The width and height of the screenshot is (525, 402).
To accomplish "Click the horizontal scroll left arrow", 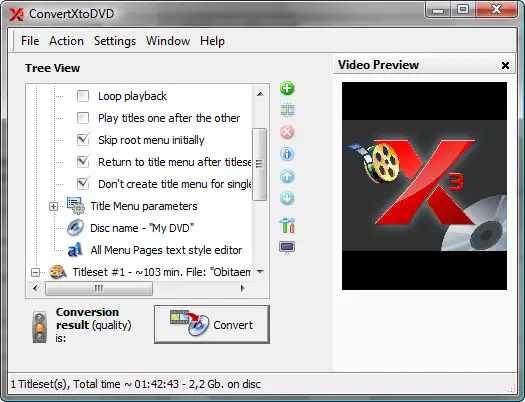I will coord(35,288).
